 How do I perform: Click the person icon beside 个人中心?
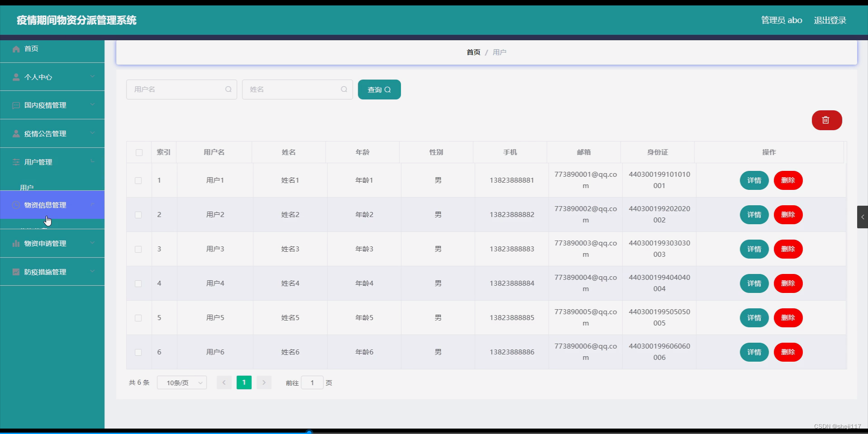(16, 77)
